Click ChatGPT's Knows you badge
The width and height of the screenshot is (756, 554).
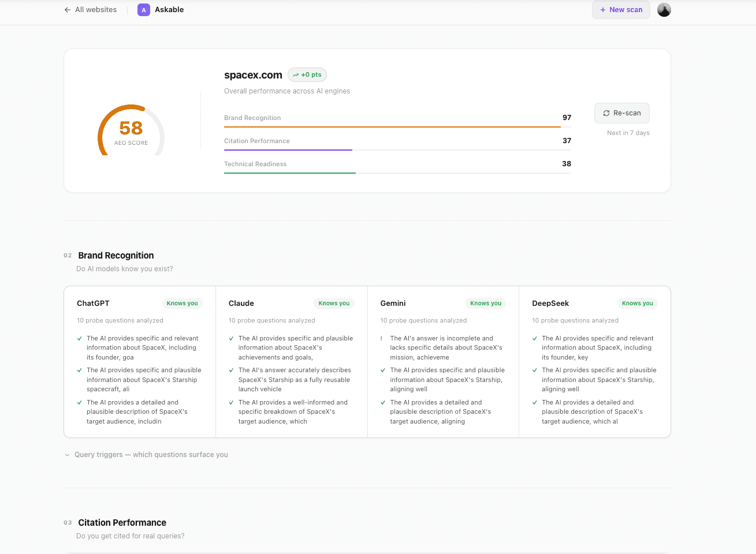click(182, 304)
